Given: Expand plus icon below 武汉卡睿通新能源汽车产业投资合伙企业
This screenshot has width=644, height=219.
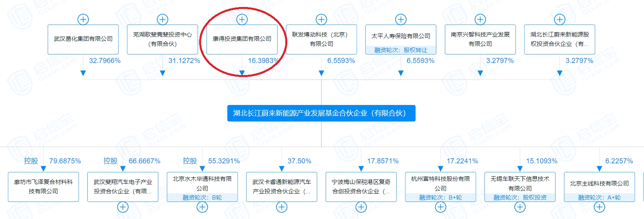Looking at the screenshot, I should 281,207.
